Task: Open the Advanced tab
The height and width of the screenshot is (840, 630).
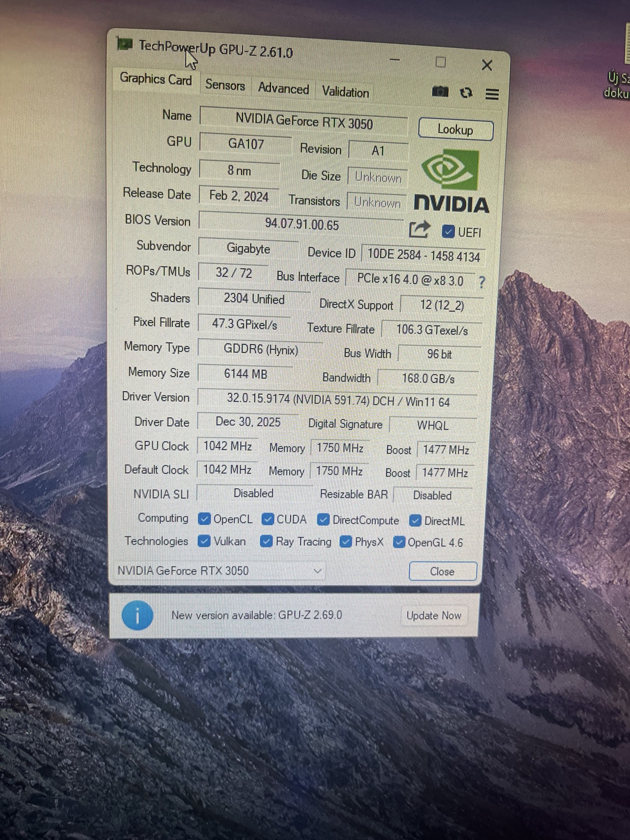Action: 283,88
